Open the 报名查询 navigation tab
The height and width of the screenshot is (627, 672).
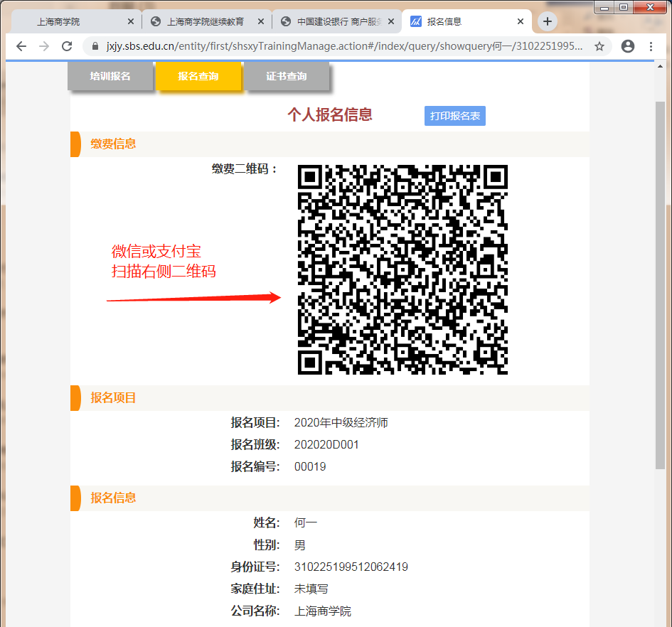click(x=198, y=76)
